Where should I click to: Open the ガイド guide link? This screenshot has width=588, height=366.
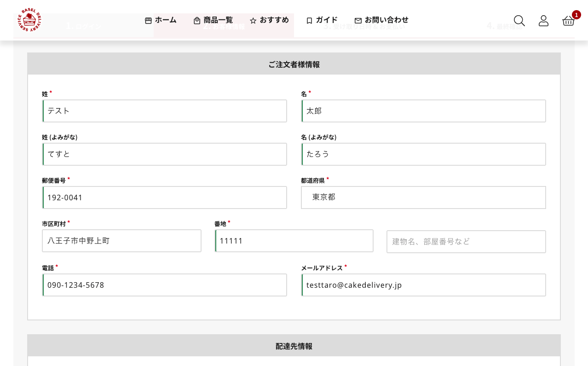pos(322,20)
